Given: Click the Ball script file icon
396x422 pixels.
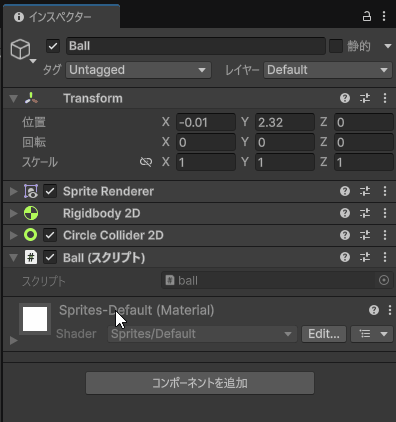Looking at the screenshot, I should [31, 257].
